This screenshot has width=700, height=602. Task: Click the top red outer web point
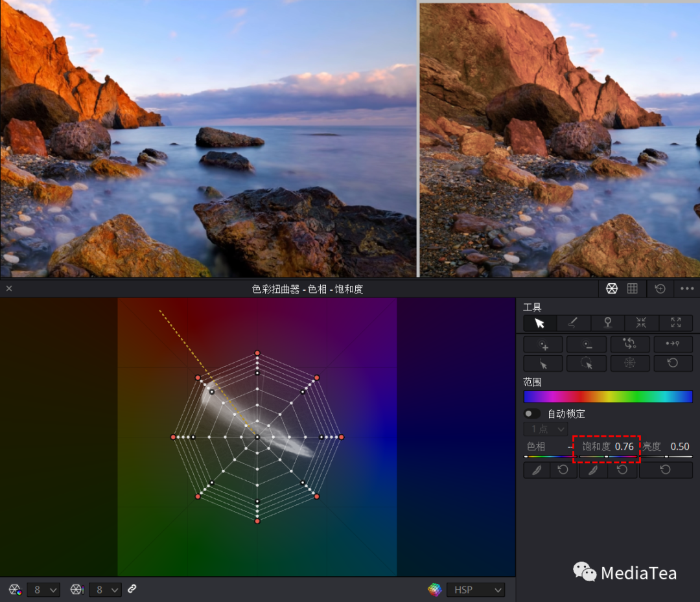tap(257, 353)
